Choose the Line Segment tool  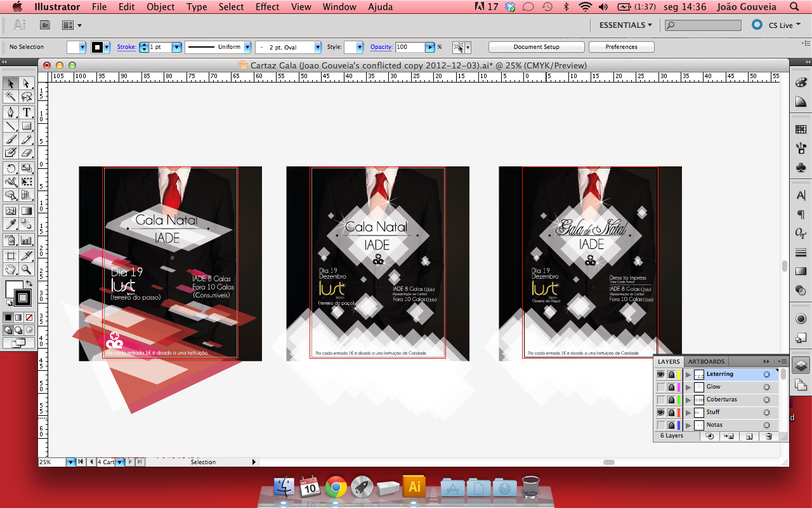pyautogui.click(x=11, y=126)
